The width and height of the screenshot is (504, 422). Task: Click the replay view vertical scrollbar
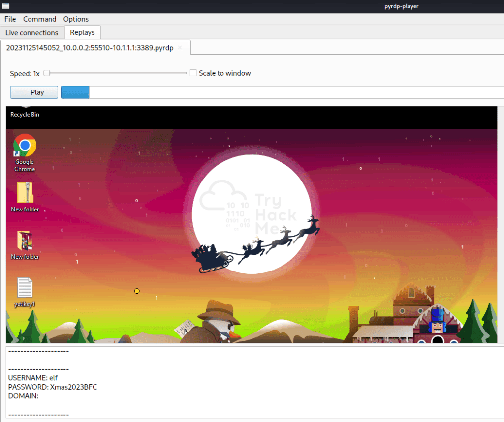click(501, 224)
